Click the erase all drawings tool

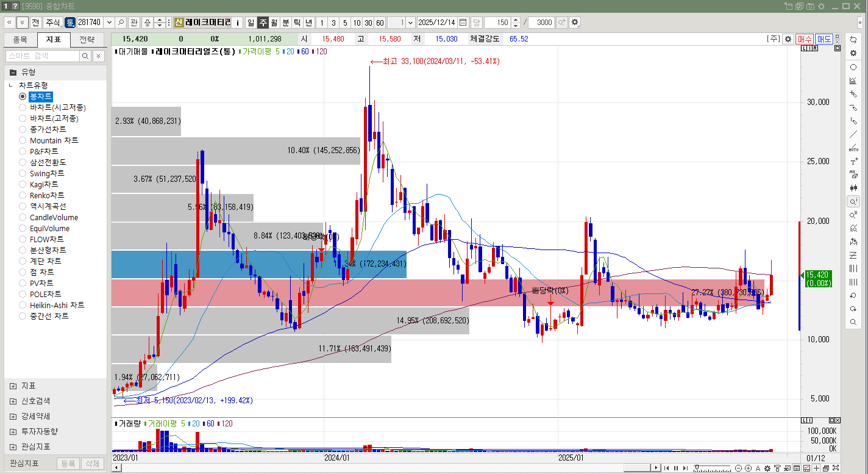(853, 174)
